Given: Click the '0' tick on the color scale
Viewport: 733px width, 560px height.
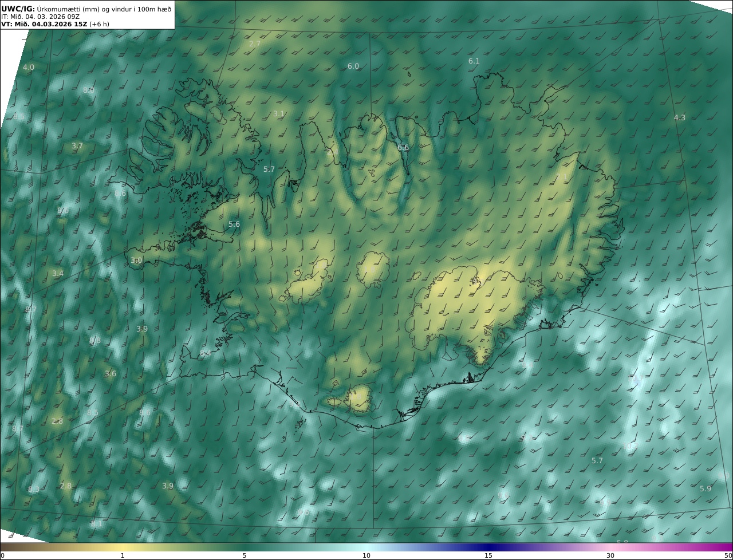Looking at the screenshot, I should pos(2,555).
